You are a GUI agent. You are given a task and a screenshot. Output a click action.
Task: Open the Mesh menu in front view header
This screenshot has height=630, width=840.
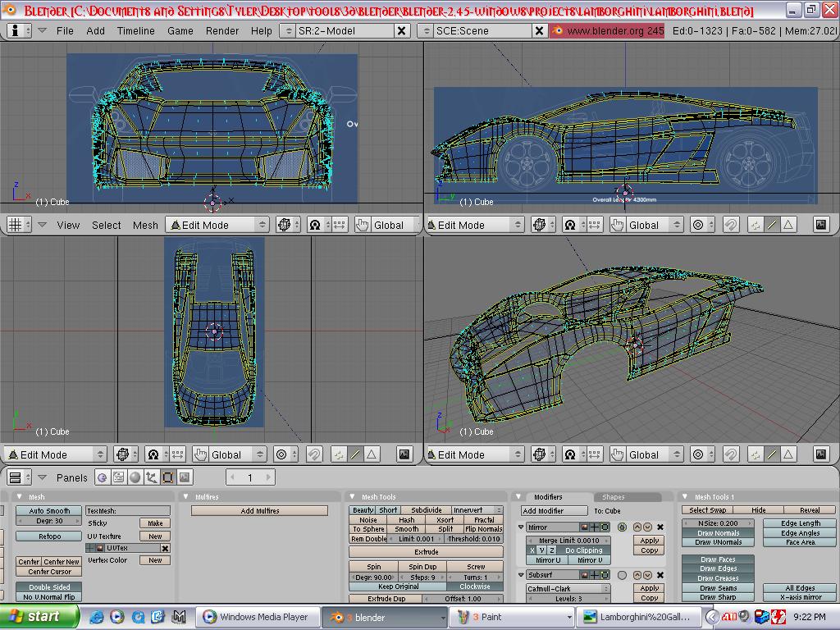click(145, 225)
